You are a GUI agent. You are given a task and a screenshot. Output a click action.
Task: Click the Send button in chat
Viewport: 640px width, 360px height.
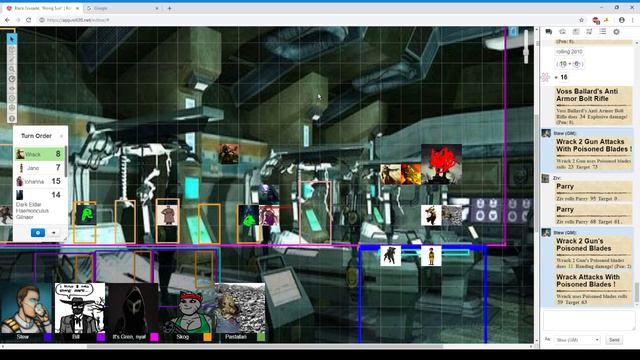(614, 340)
